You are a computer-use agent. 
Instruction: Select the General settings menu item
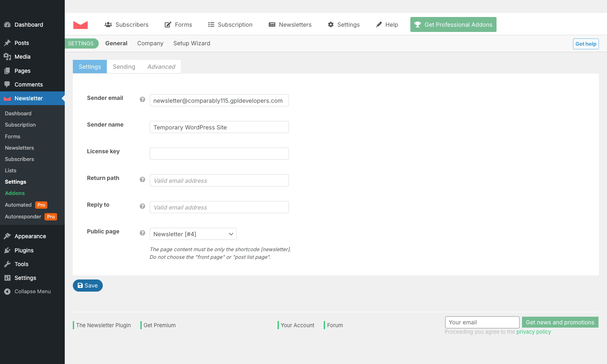(116, 43)
